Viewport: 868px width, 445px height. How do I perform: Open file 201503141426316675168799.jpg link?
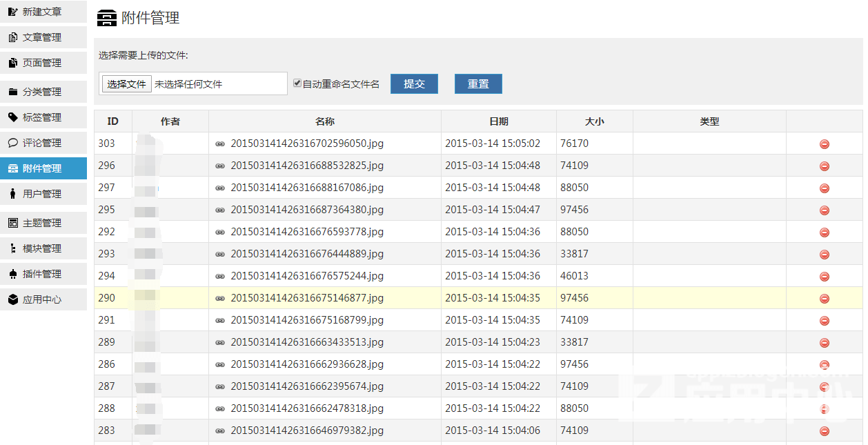point(306,320)
